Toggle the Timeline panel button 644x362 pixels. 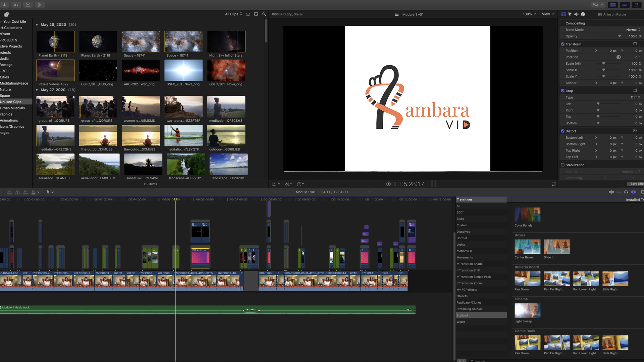click(x=625, y=5)
